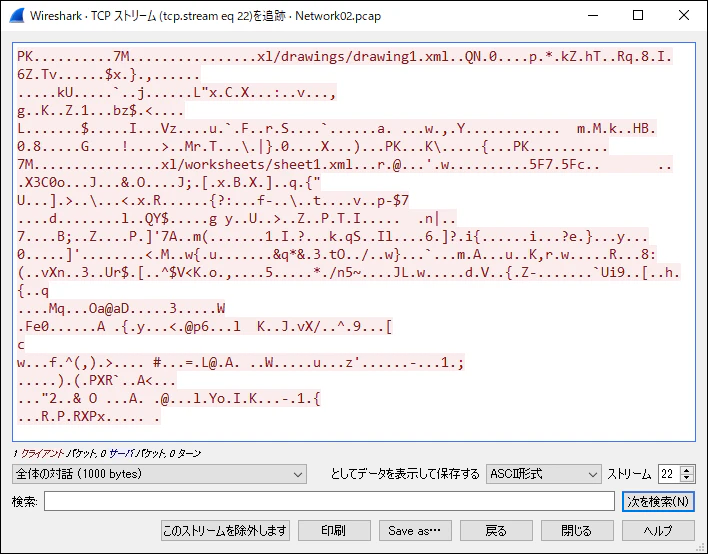Click the 閉じる close button
The height and width of the screenshot is (554, 708).
pyautogui.click(x=577, y=531)
